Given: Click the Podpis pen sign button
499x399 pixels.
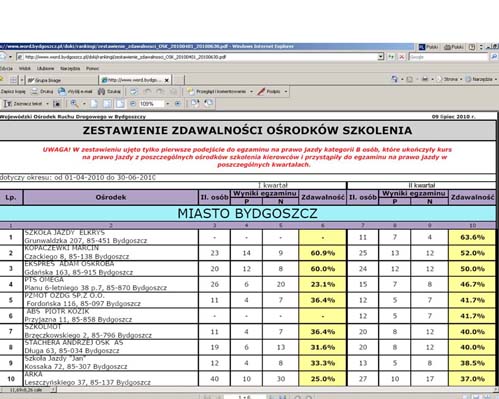Looking at the screenshot, I should pyautogui.click(x=269, y=91).
